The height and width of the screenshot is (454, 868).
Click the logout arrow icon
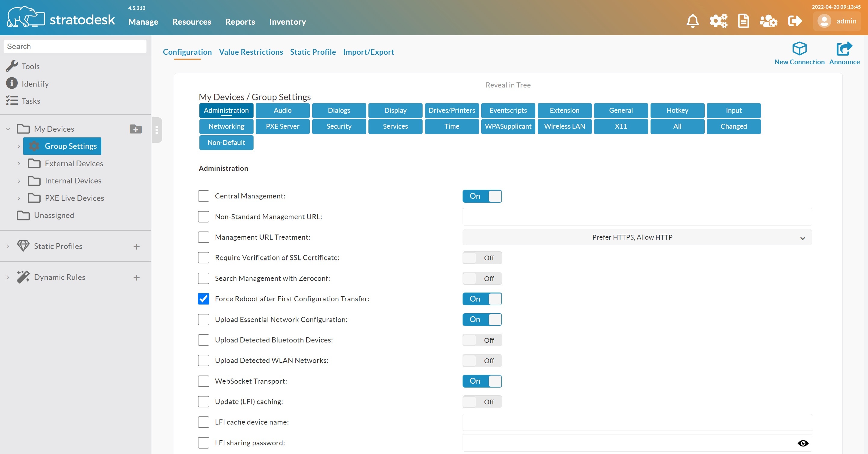(795, 21)
